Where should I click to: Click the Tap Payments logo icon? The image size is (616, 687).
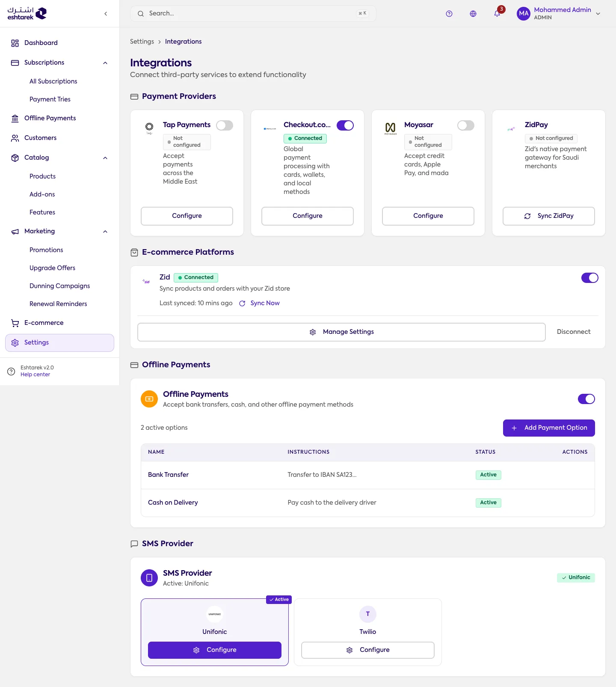coord(149,128)
